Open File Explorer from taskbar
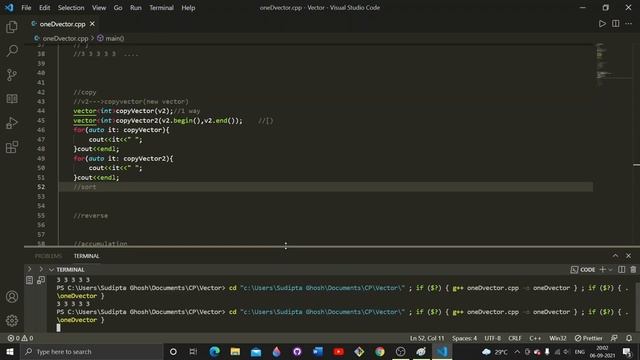This screenshot has height=360, width=640. pos(235,351)
